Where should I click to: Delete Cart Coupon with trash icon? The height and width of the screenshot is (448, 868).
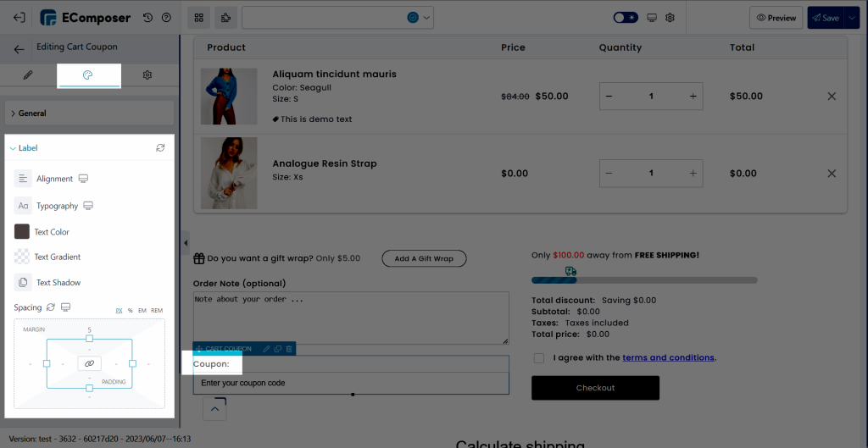289,348
